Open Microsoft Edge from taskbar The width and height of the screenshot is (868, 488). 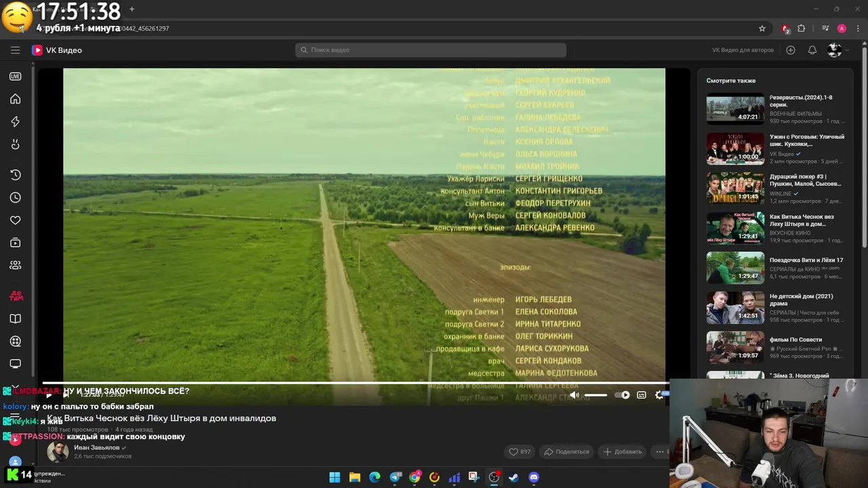click(374, 477)
